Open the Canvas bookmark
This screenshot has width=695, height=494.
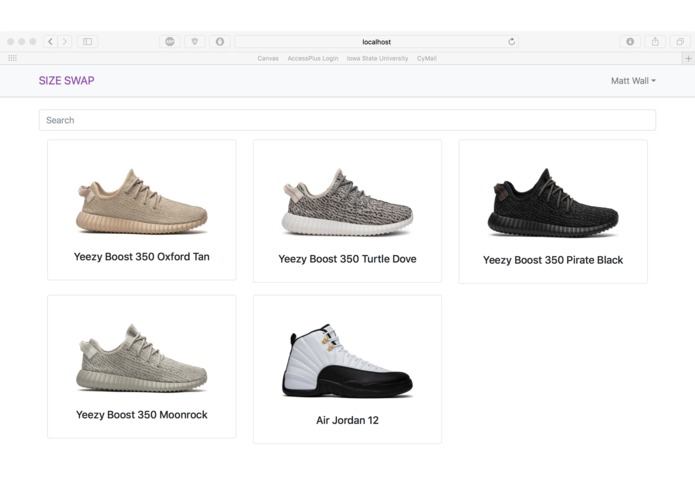click(x=268, y=58)
